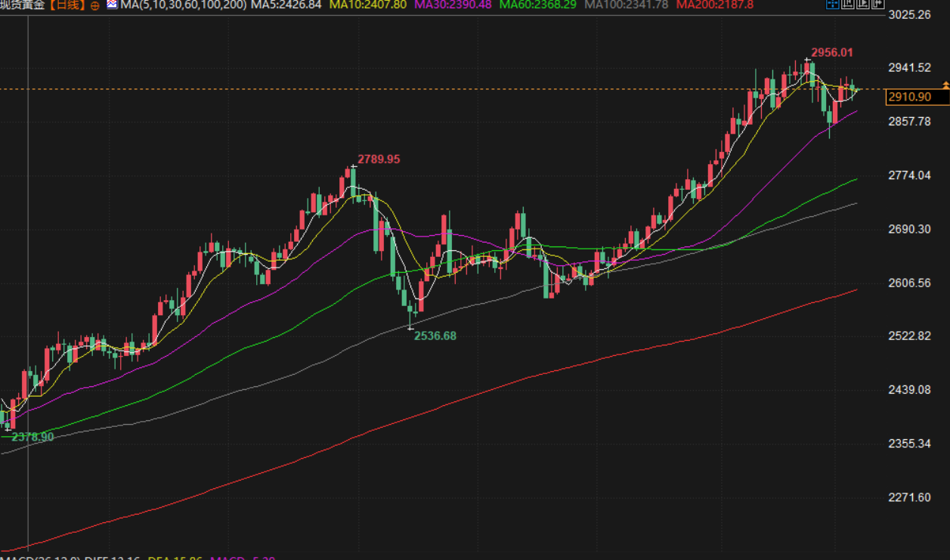Viewport: 950px width, 560px height.
Task: Click the 2956.01 high price annotation
Action: coord(832,53)
